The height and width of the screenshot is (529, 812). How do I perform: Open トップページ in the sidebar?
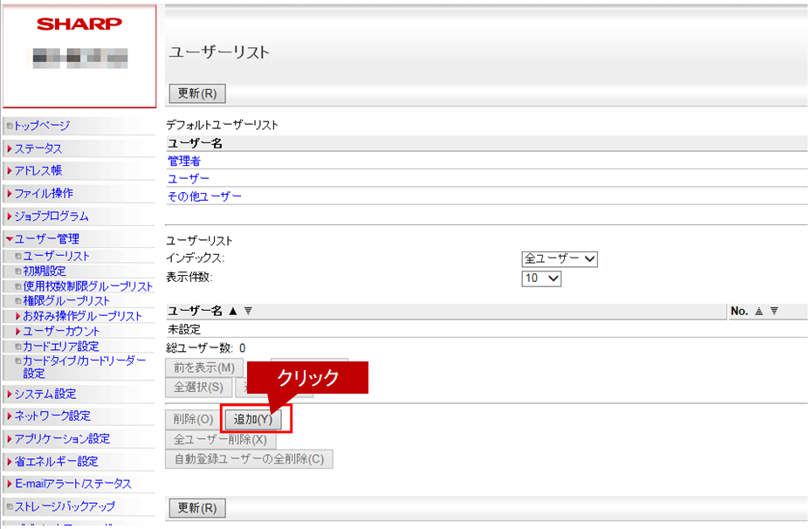click(41, 126)
